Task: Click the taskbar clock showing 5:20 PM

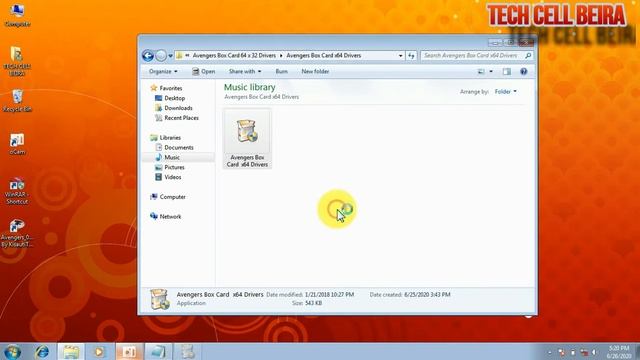Action: coord(618,352)
